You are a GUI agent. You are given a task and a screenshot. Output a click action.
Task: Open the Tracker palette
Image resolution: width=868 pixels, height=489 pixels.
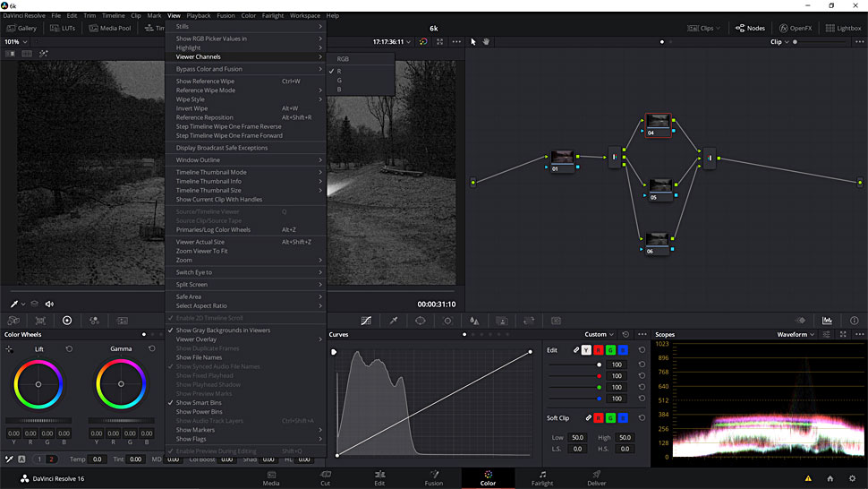[x=447, y=321]
